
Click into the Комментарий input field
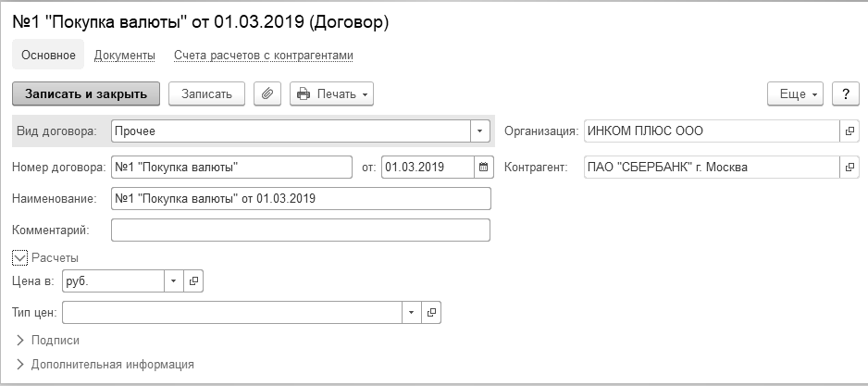pos(300,230)
